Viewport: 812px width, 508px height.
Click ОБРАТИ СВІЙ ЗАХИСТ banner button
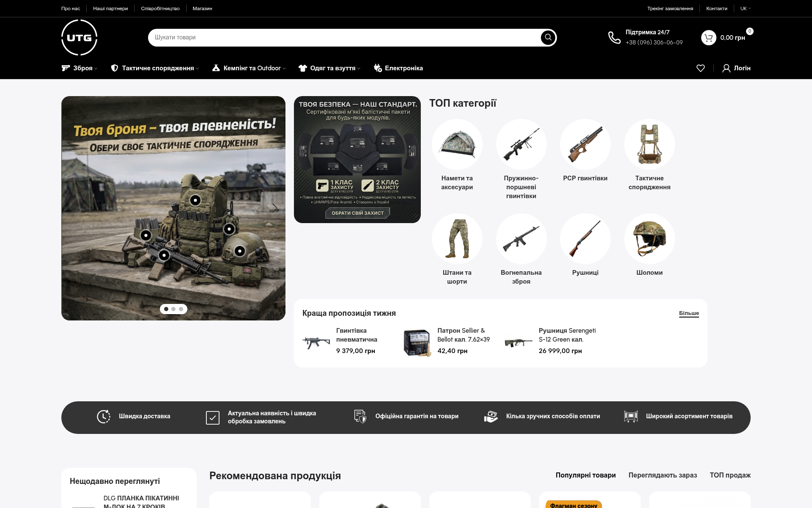358,213
